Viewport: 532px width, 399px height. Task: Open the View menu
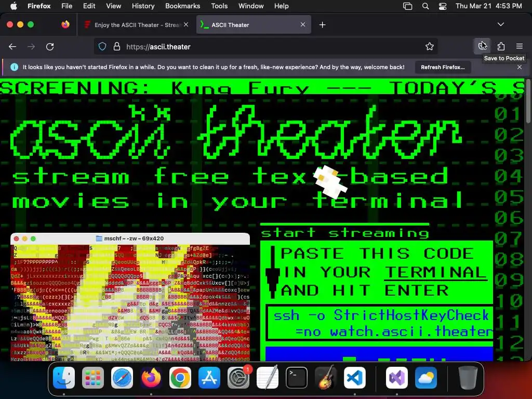113,6
